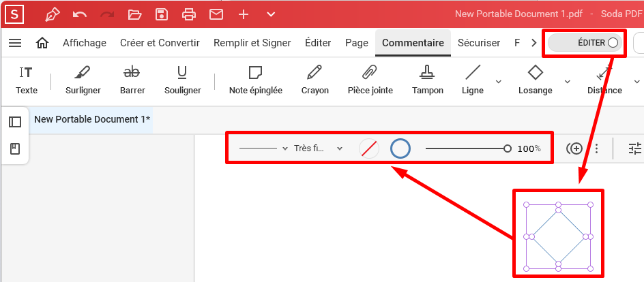Select the Commentaire tab

coord(413,43)
